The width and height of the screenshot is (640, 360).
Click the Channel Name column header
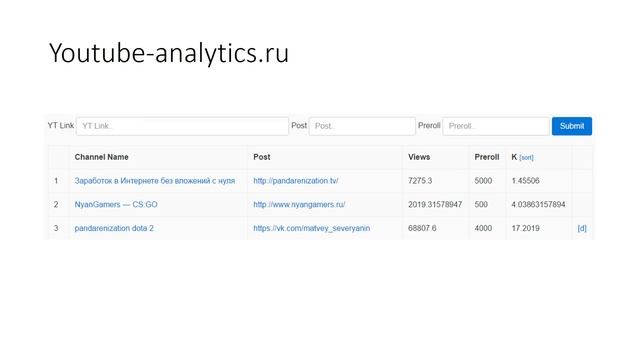coord(102,157)
